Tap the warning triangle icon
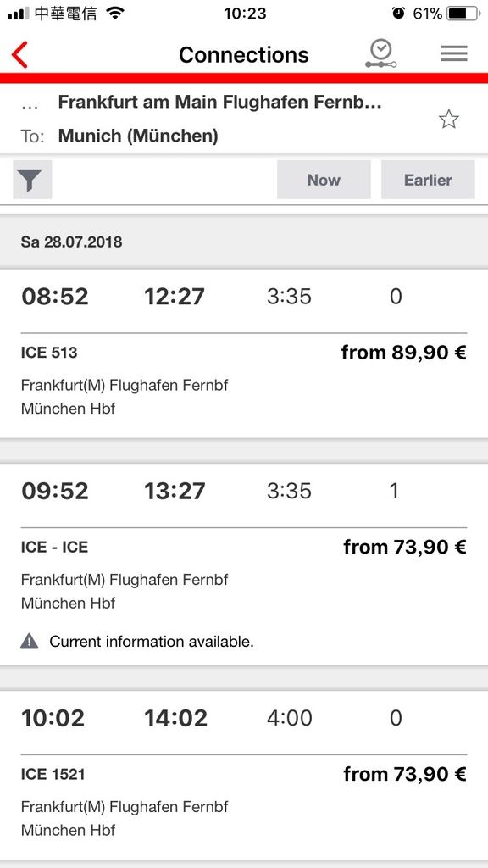The width and height of the screenshot is (488, 868). tap(30, 642)
